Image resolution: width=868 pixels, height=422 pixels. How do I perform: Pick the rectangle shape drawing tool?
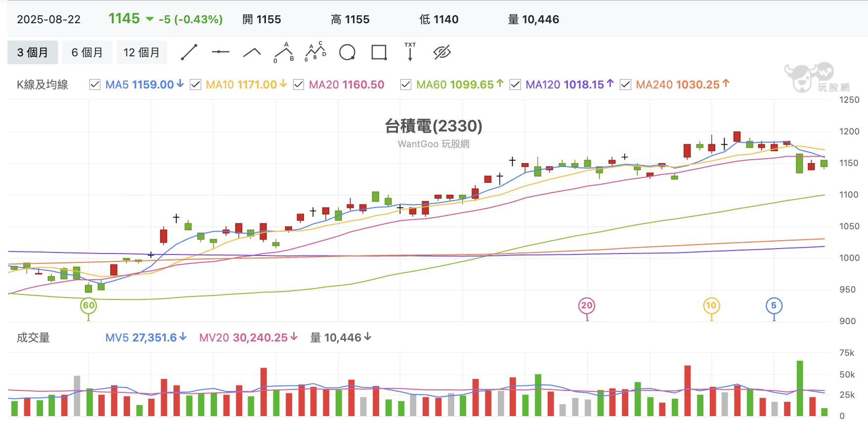pyautogui.click(x=379, y=52)
